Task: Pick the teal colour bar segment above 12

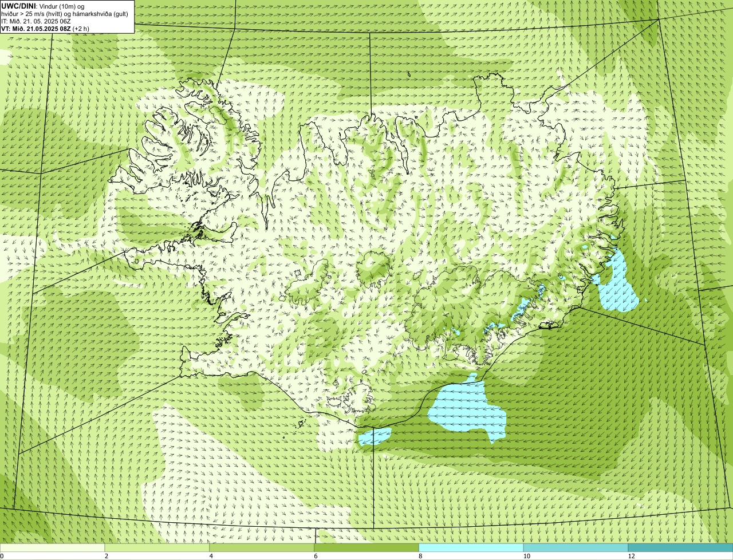Action: click(680, 547)
